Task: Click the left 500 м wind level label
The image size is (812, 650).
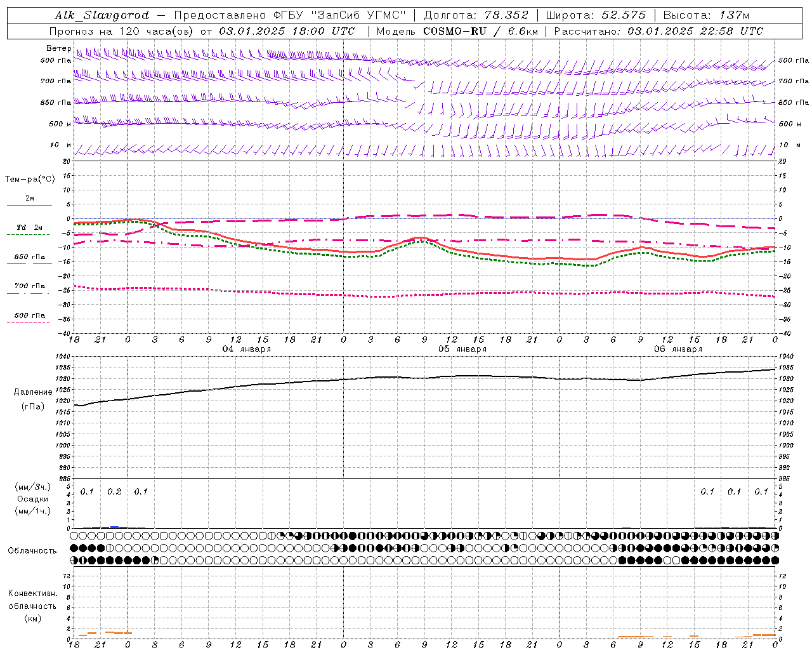Action: (60, 124)
